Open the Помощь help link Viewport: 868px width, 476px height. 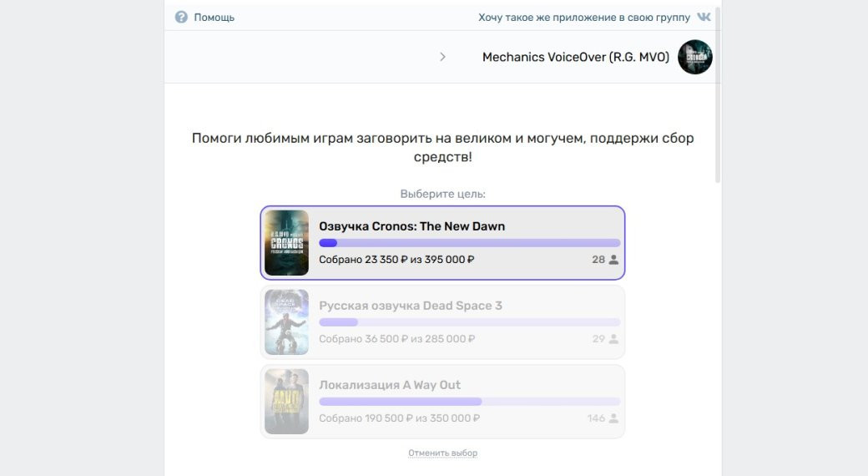coord(214,17)
